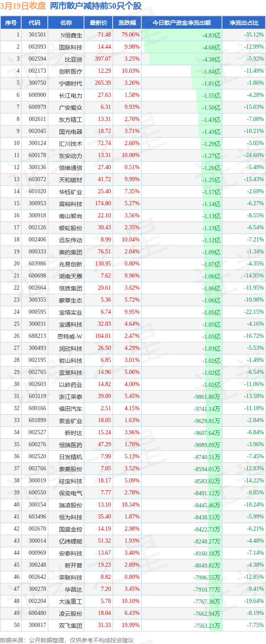Screen dimensions: 266x644
Task: Click the 比亚迪 name cell
Action: point(74,59)
